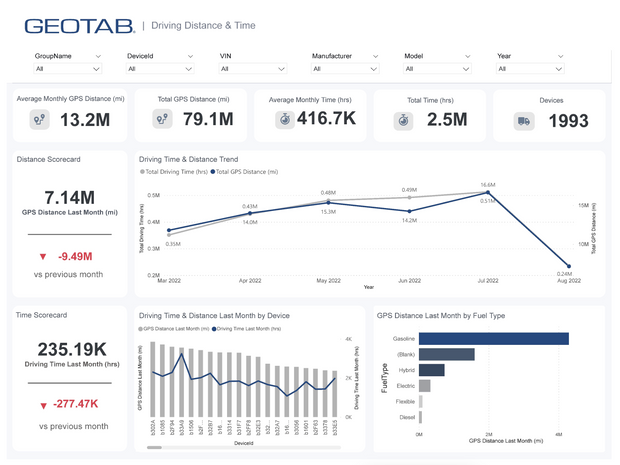Open the GroupName filter dropdown
The image size is (620, 465).
click(x=67, y=69)
